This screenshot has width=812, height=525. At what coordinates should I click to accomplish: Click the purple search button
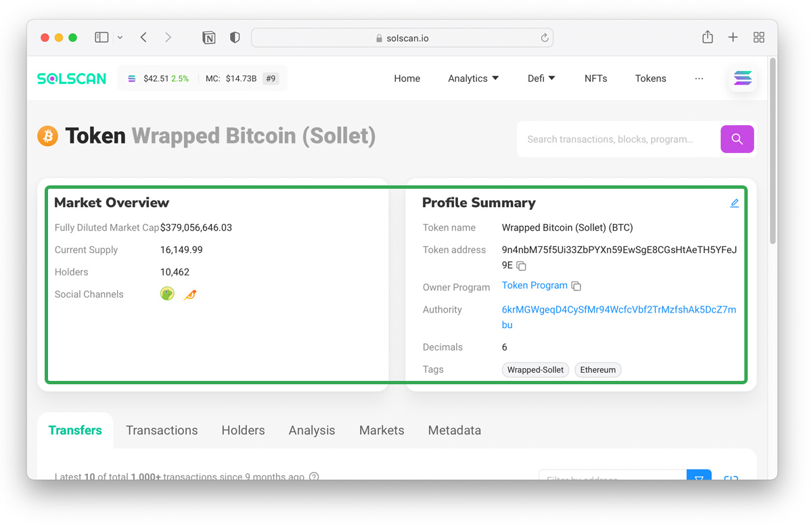[737, 139]
